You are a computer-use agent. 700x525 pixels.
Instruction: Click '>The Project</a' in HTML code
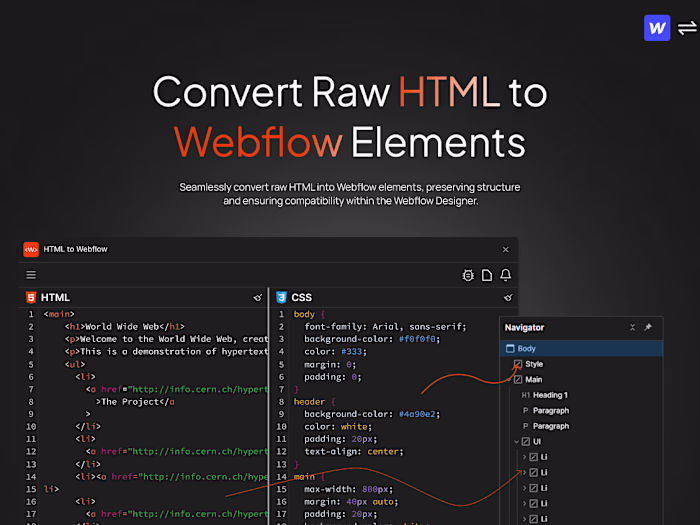click(x=135, y=402)
